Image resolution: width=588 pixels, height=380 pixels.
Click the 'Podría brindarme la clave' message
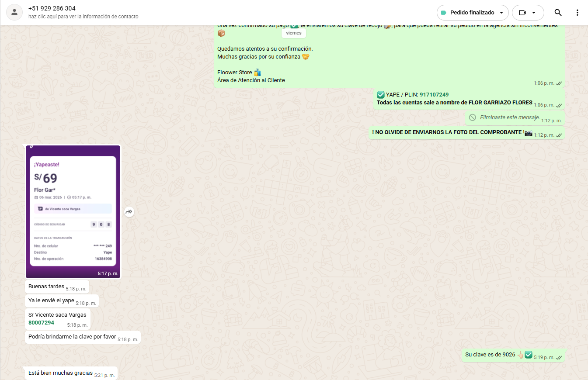coord(72,337)
